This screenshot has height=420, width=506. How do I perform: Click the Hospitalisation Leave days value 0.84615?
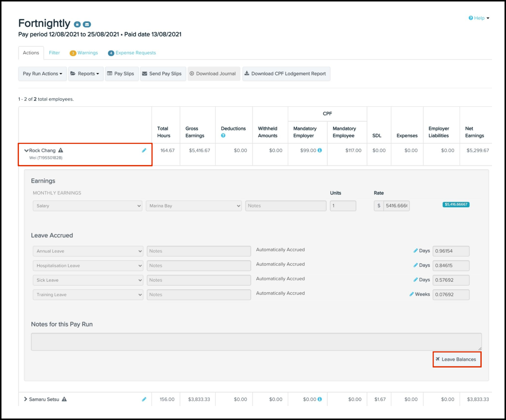(451, 266)
